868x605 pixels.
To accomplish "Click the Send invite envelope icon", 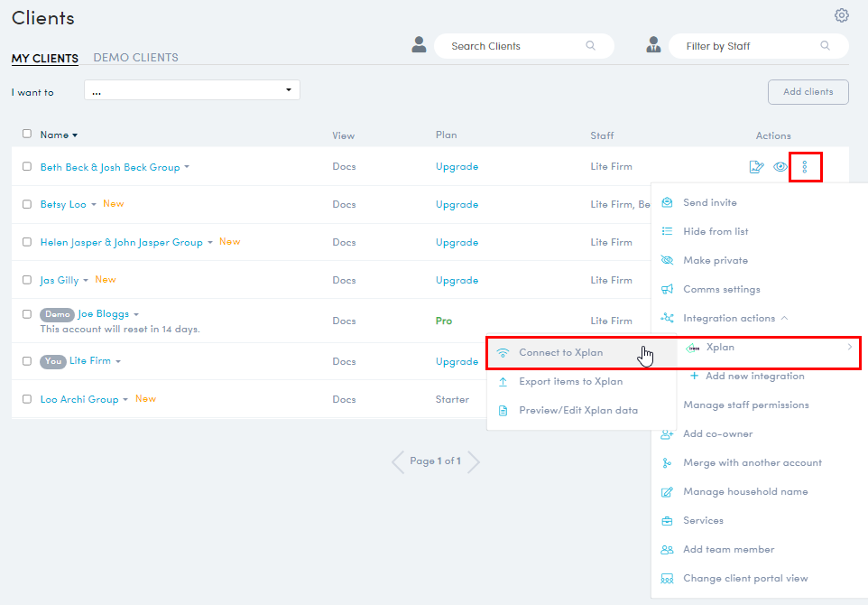I will pyautogui.click(x=667, y=203).
